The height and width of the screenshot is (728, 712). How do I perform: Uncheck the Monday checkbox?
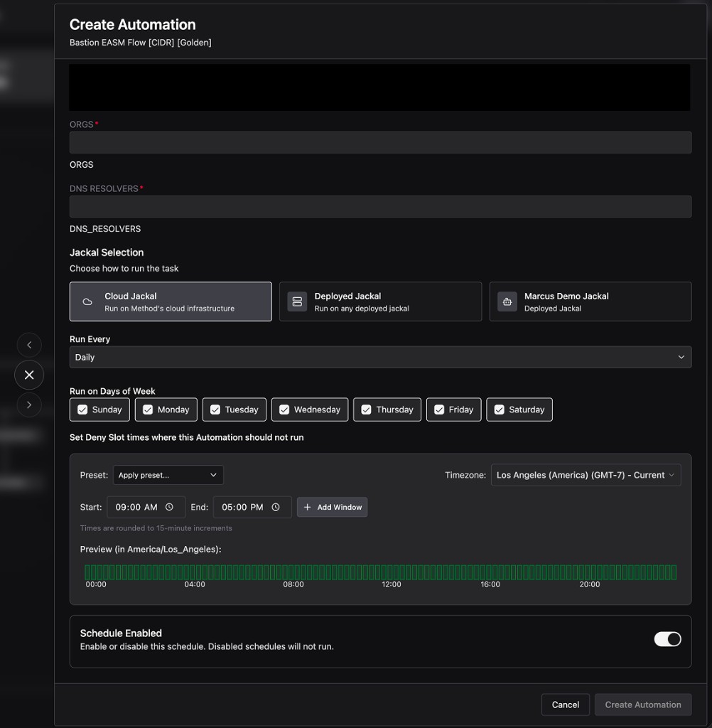[x=148, y=409]
